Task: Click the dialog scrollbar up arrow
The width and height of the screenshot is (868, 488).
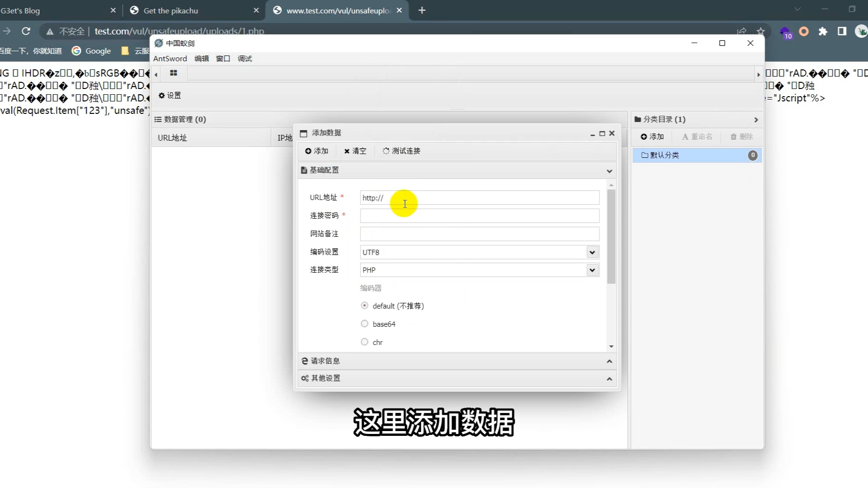Action: (x=611, y=185)
